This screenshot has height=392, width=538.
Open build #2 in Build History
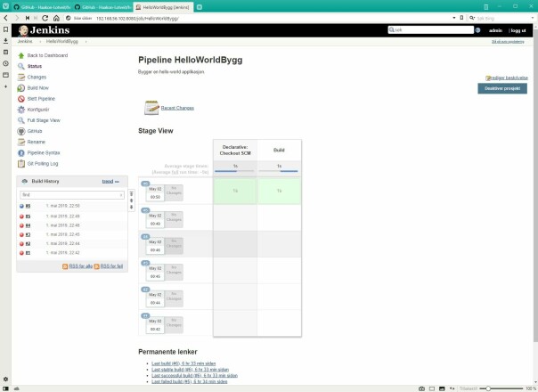click(28, 244)
